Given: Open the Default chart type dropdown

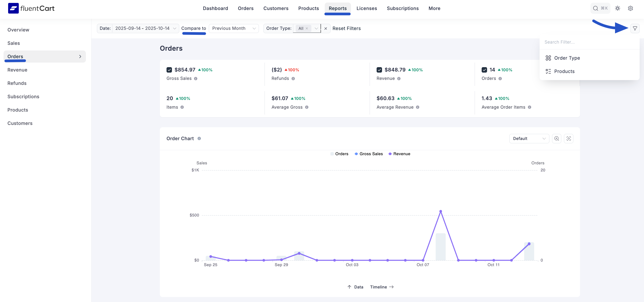Looking at the screenshot, I should pos(529,139).
